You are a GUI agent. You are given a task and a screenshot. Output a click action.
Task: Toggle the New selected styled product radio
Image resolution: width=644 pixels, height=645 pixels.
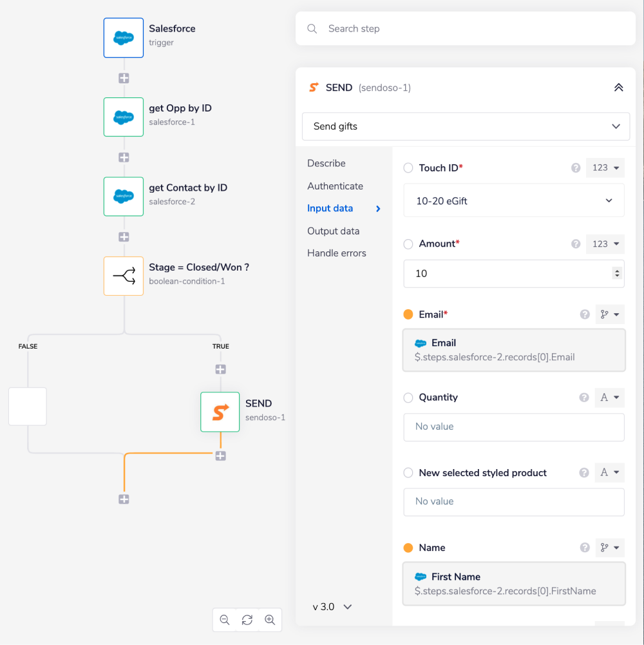tap(408, 473)
